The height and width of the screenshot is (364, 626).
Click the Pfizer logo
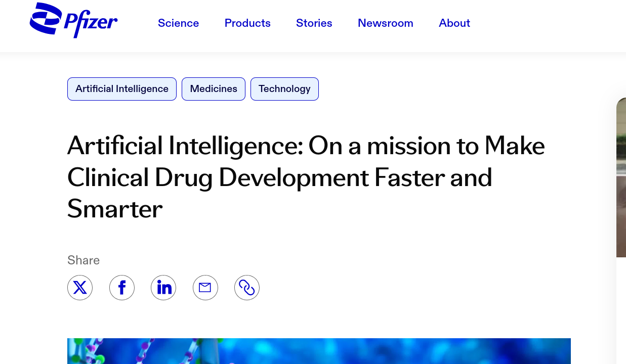(74, 20)
